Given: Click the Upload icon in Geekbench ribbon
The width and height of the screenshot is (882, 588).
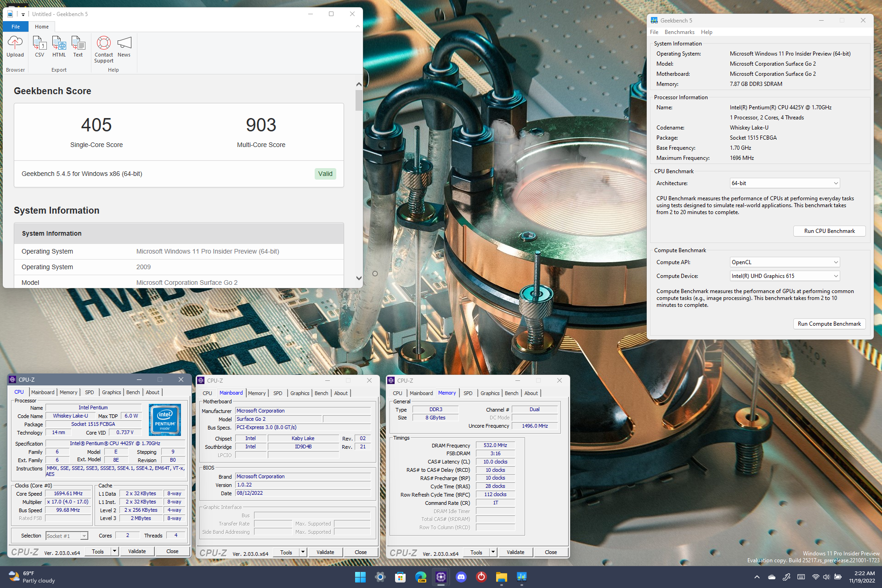Looking at the screenshot, I should tap(15, 47).
